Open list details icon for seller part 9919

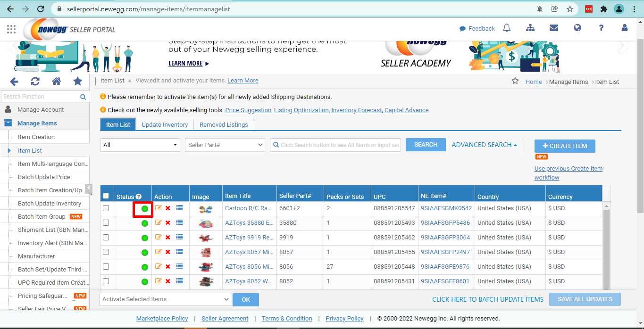pyautogui.click(x=179, y=237)
